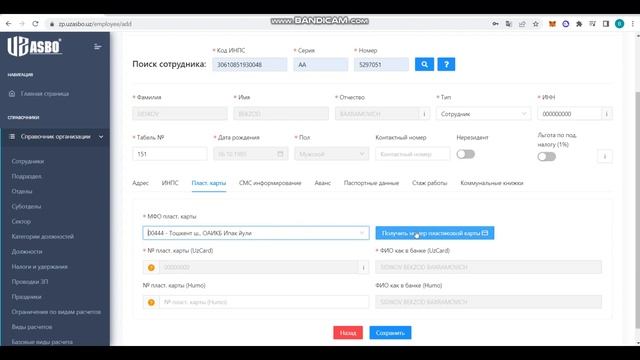Click the red Назад button
The height and width of the screenshot is (360, 640).
tap(348, 333)
